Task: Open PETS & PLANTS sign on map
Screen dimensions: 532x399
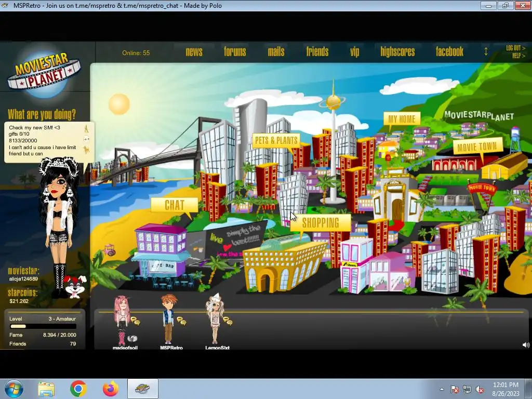Action: pyautogui.click(x=276, y=140)
